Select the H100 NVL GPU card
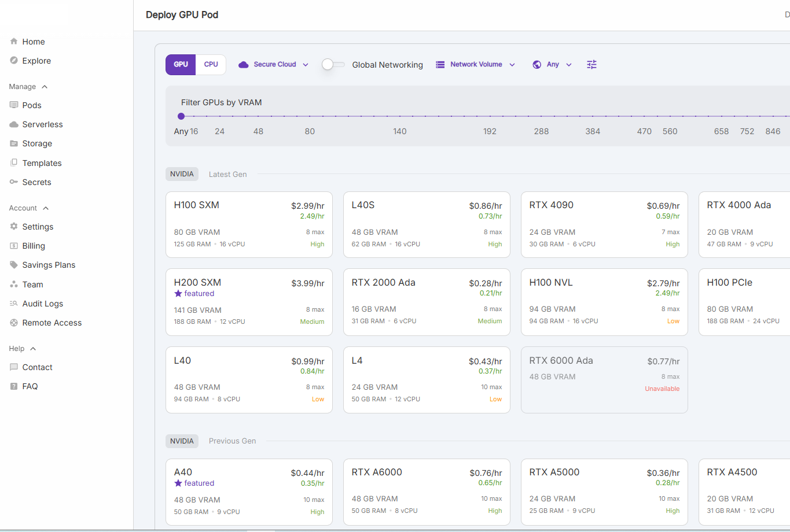The width and height of the screenshot is (790, 532). (604, 302)
